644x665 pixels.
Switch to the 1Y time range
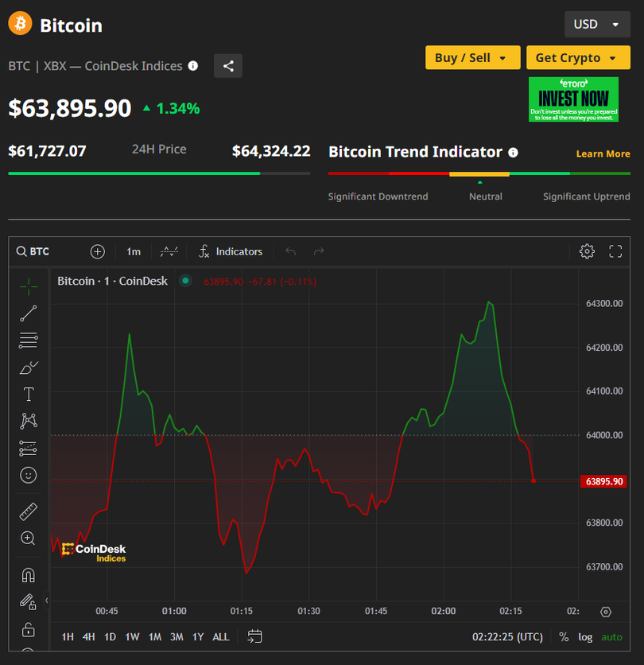[198, 636]
